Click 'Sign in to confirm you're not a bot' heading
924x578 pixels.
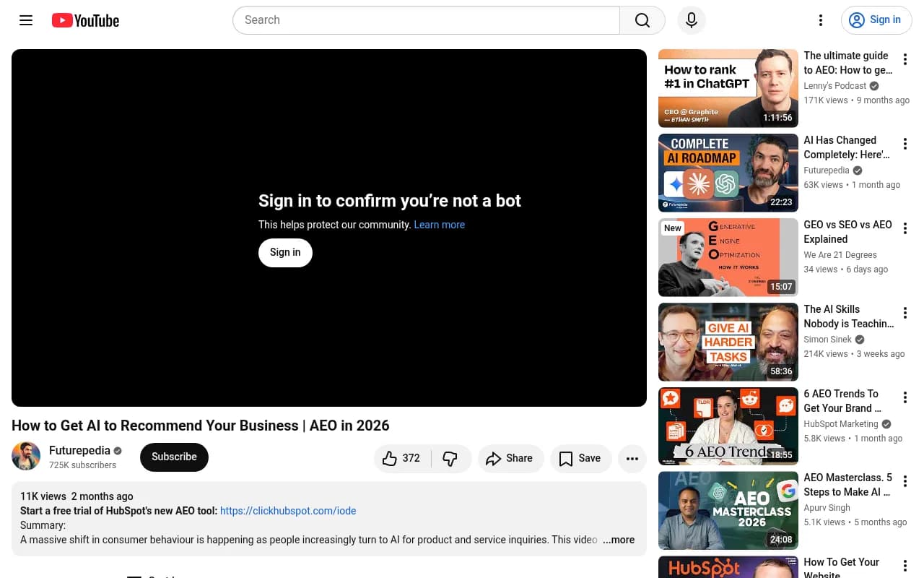[x=390, y=201]
